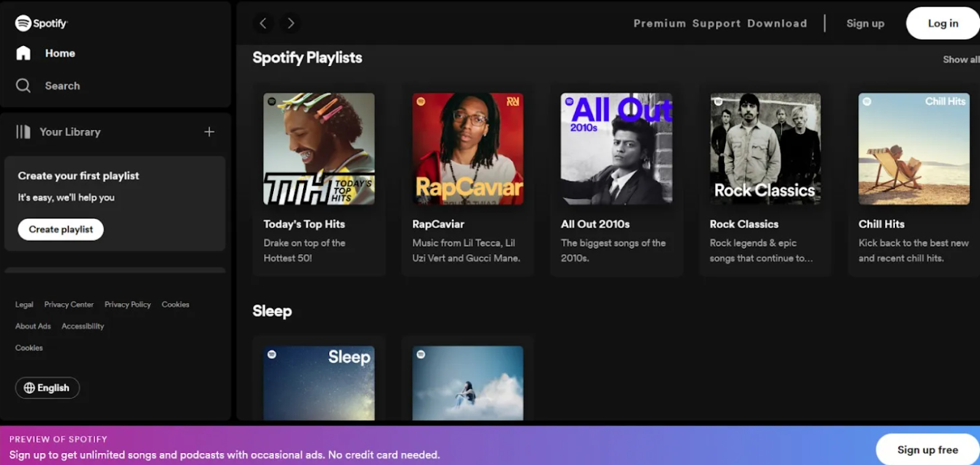Open the English language selector
Viewport: 980px width, 465px height.
47,388
